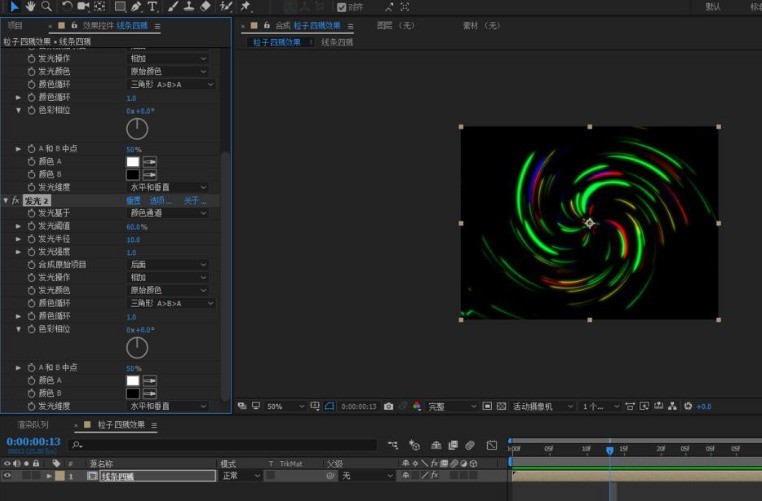Select 线条四溅 in the viewer breadcrumb
The width and height of the screenshot is (762, 501).
[337, 42]
